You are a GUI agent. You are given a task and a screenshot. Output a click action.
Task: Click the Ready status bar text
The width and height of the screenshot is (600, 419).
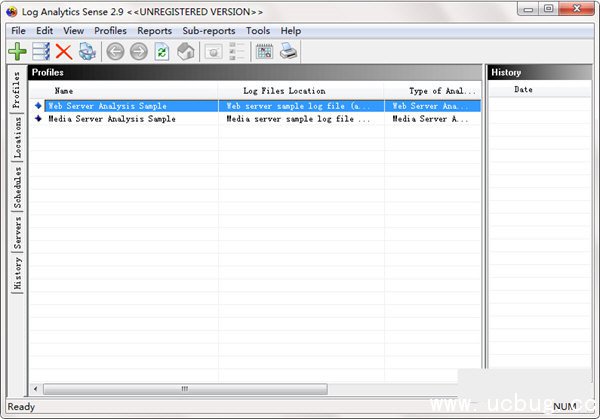pyautogui.click(x=21, y=407)
